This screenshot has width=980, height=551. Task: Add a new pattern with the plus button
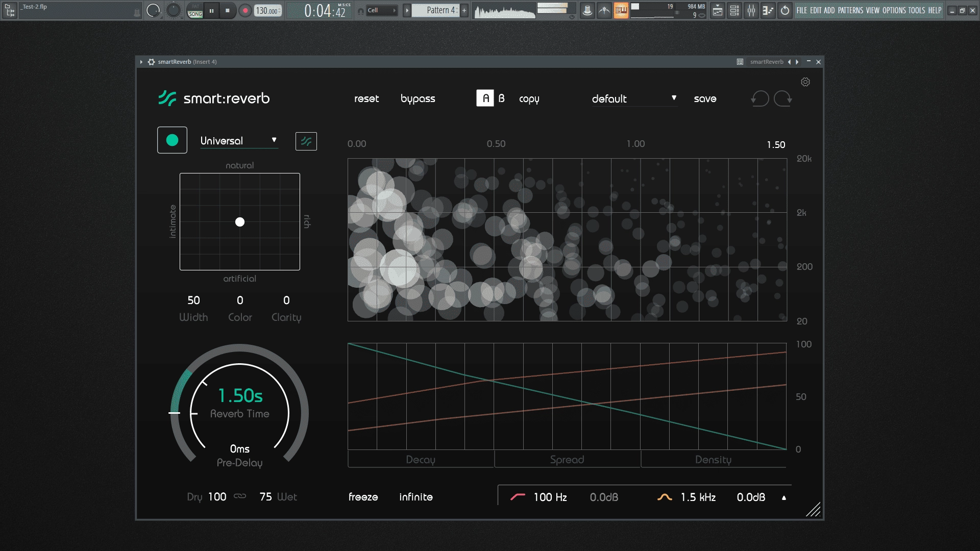click(464, 10)
